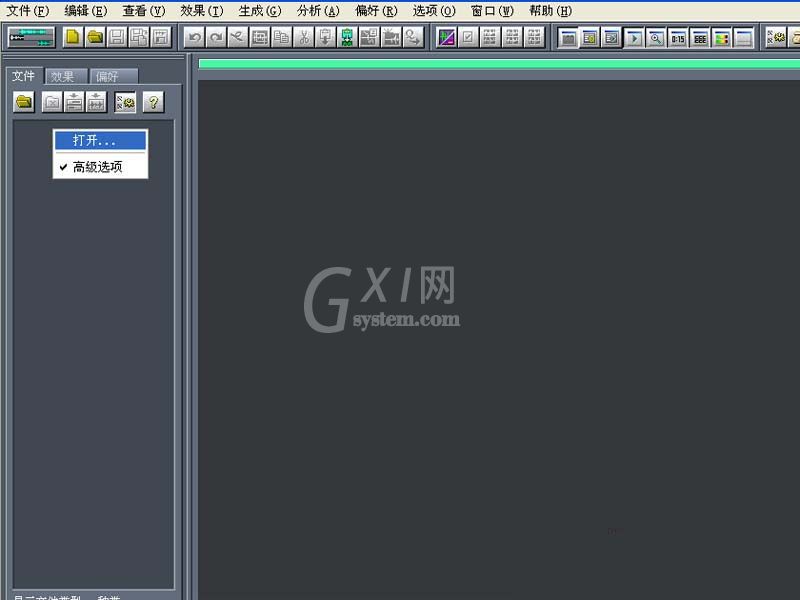
Task: Switch to the 效果 panel tab
Action: coord(66,77)
